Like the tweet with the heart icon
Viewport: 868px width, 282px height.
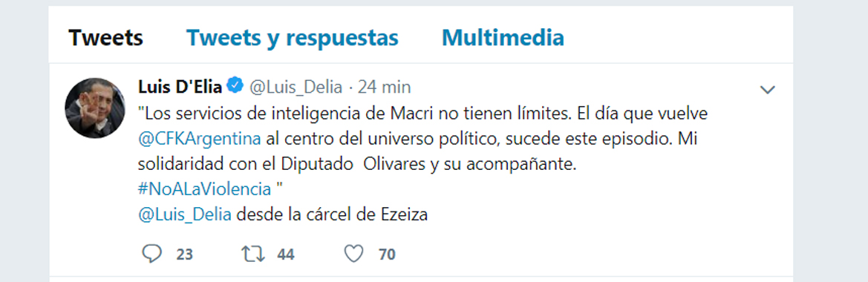[x=353, y=254]
